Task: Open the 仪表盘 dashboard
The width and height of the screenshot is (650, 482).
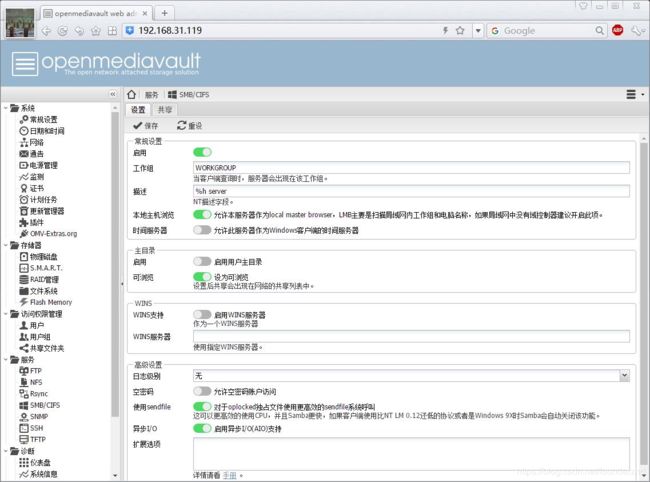Action: (35, 462)
